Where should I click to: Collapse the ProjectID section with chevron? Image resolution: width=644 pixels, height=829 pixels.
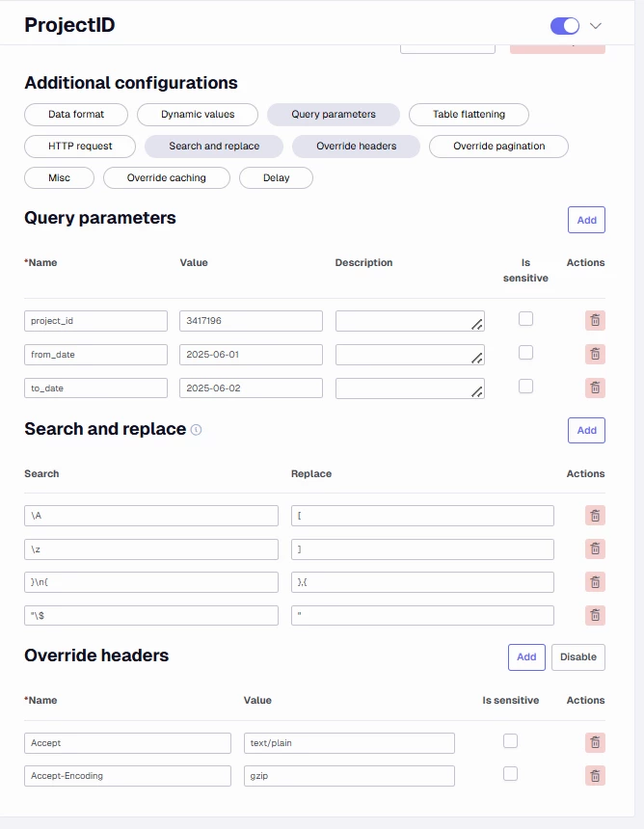click(596, 25)
